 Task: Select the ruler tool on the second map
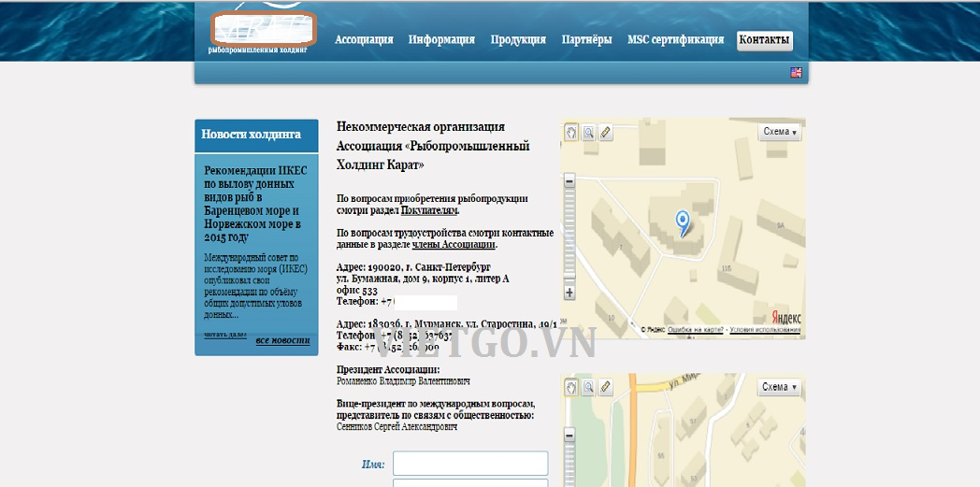[x=605, y=387]
